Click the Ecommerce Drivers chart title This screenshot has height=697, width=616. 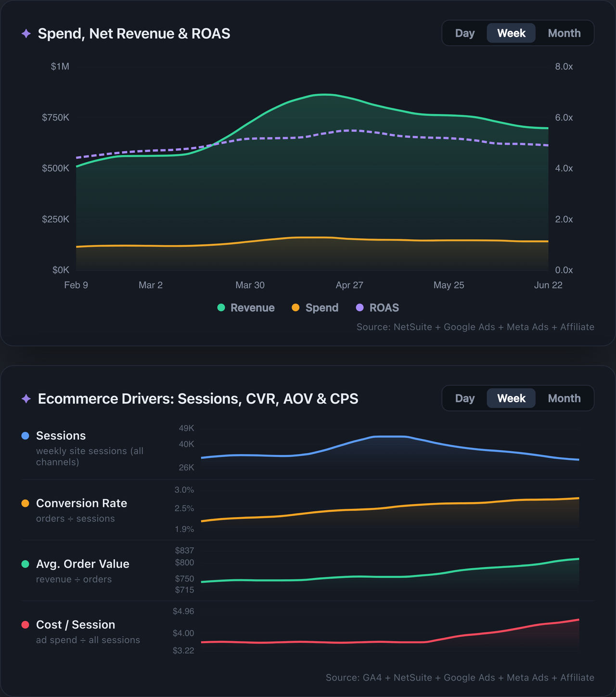pyautogui.click(x=198, y=399)
